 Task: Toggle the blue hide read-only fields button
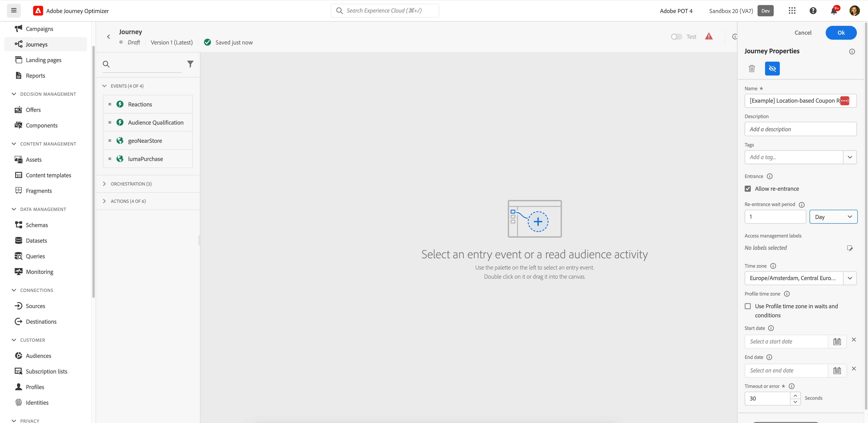pos(772,68)
